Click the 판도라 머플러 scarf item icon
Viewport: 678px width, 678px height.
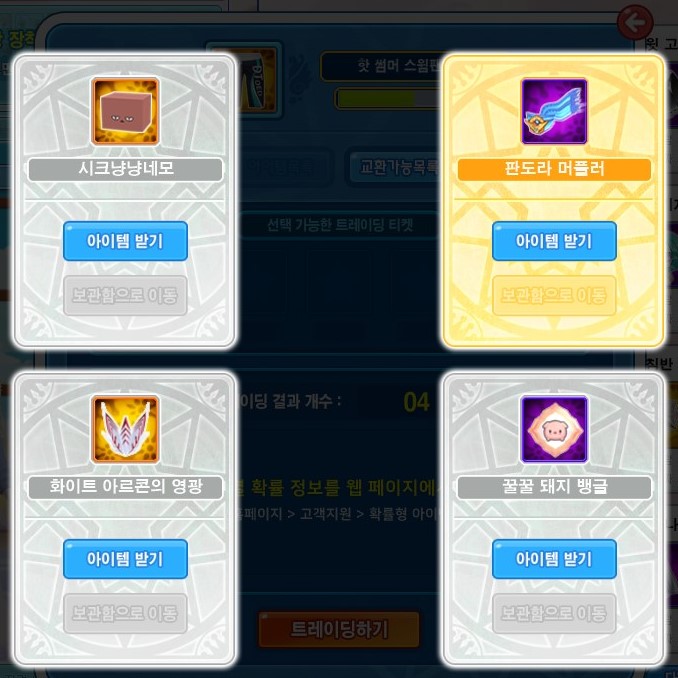554,111
